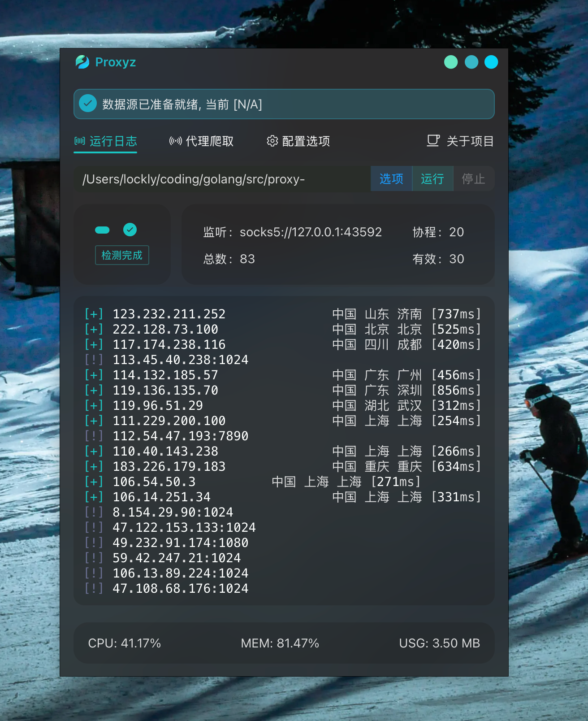Select failed entry 59.42.247.21:1024
This screenshot has width=588, height=721.
coord(163,558)
